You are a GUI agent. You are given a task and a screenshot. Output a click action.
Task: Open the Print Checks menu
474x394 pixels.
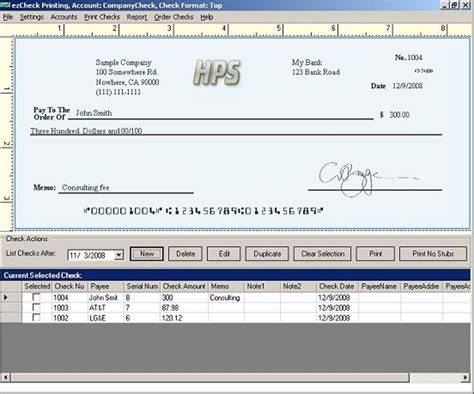click(x=102, y=17)
